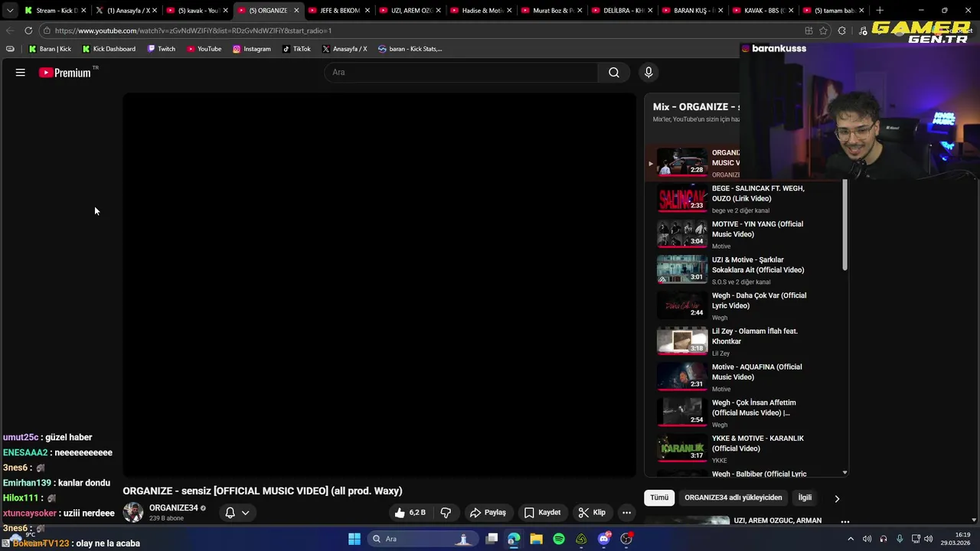
Task: Show hidden system tray icons chevron
Action: point(850,539)
